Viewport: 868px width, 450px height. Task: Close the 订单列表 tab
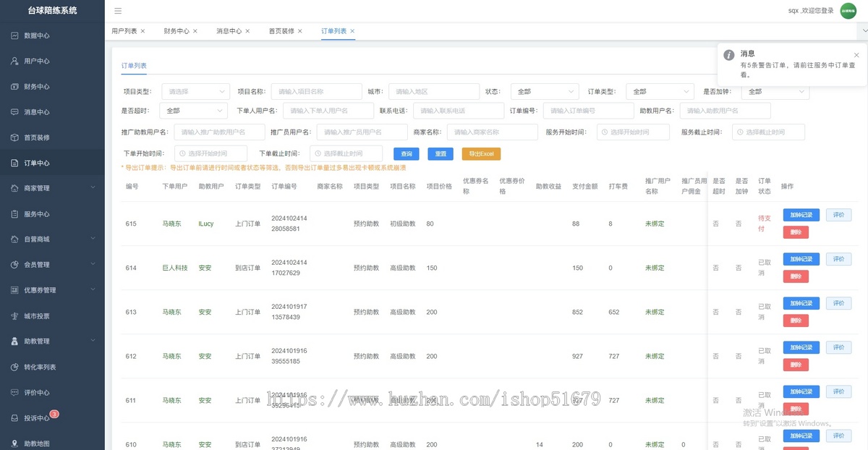click(x=352, y=31)
